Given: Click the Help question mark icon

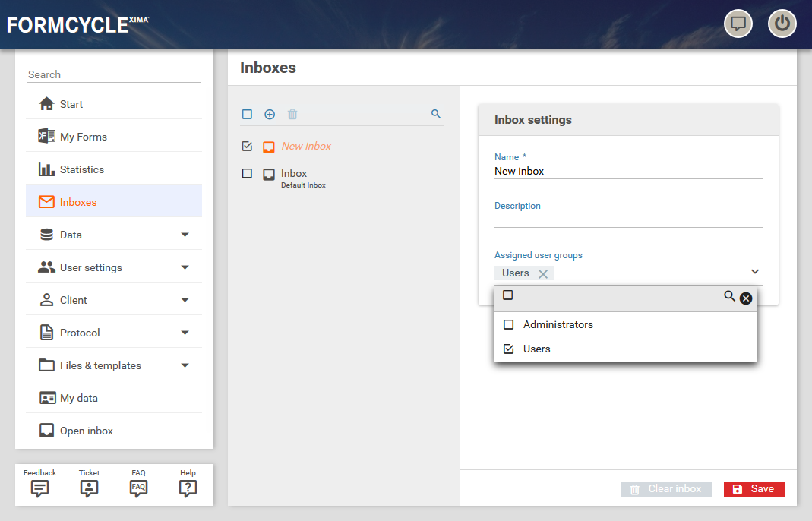Looking at the screenshot, I should [x=188, y=484].
